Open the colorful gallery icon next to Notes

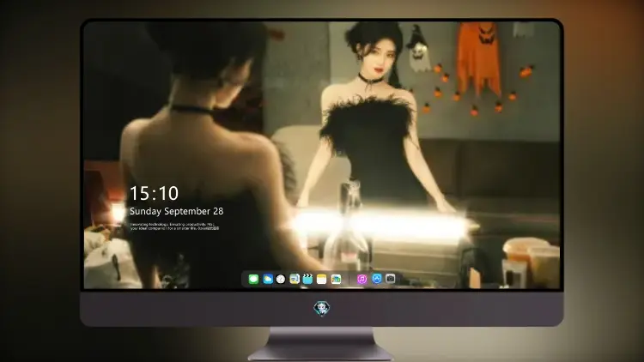pyautogui.click(x=336, y=279)
